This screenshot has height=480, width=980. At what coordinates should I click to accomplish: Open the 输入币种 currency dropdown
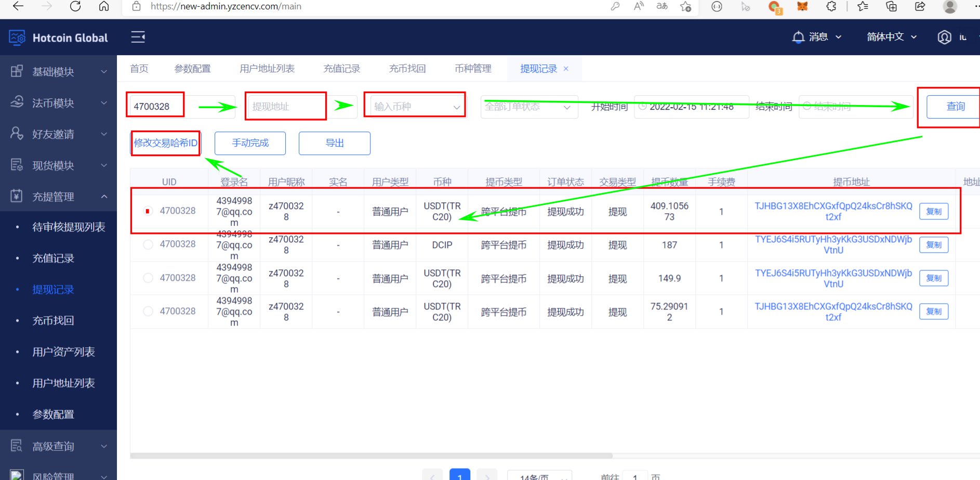415,107
